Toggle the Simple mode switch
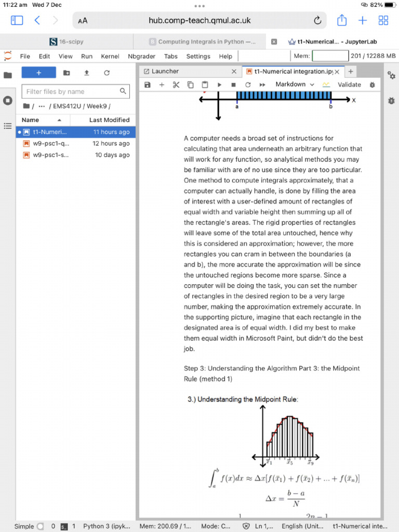This screenshot has height=532, width=399. (x=40, y=526)
